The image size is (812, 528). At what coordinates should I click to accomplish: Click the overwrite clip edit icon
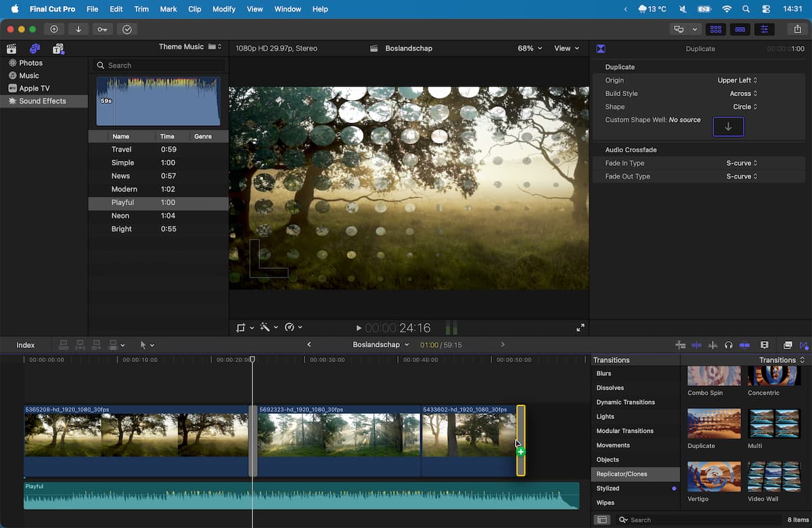[113, 345]
